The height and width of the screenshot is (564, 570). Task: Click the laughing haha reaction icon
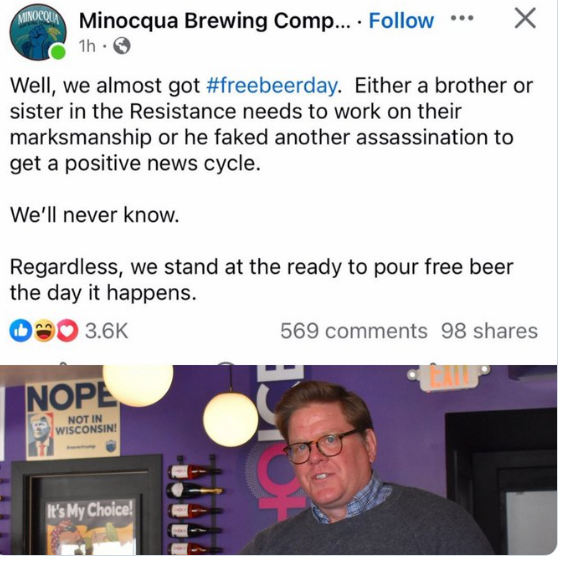[x=44, y=331]
